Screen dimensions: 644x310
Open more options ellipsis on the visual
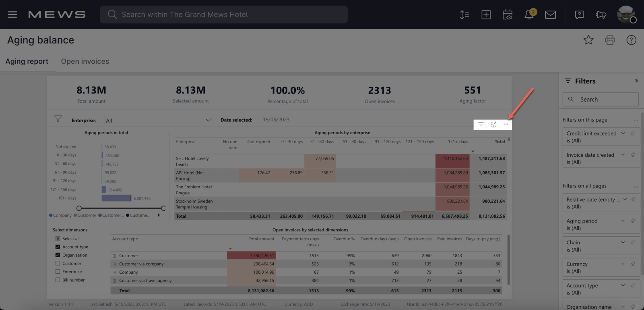506,124
